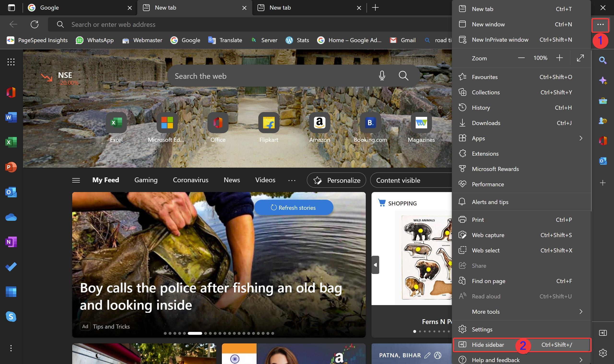This screenshot has height=364, width=614.
Task: Open sidebar search magnifier icon
Action: tap(603, 60)
